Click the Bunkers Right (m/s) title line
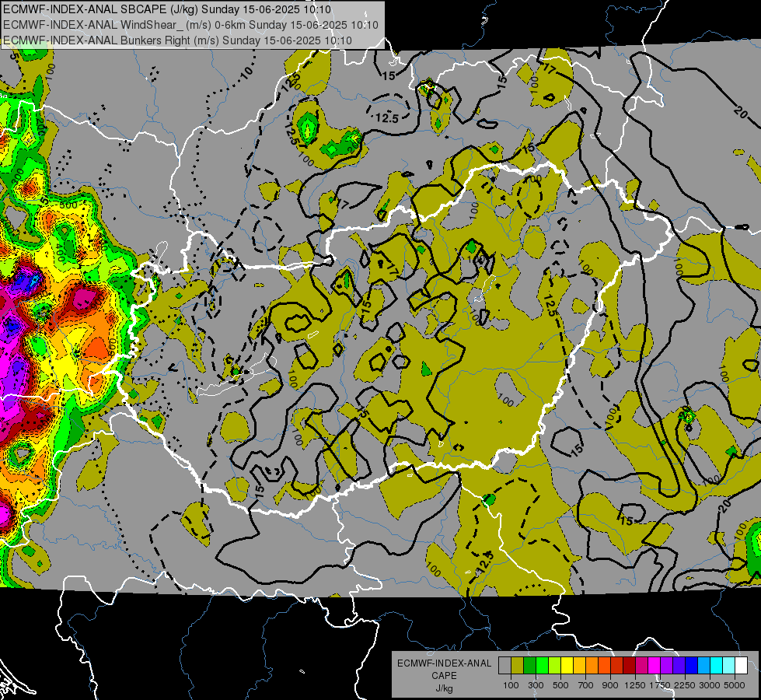The height and width of the screenshot is (700, 761). 177,40
